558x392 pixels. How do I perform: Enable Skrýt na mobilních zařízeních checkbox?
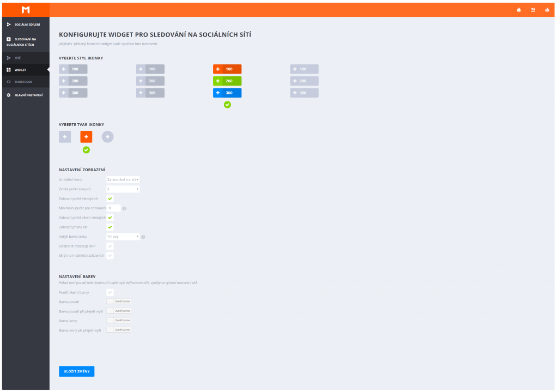point(110,256)
